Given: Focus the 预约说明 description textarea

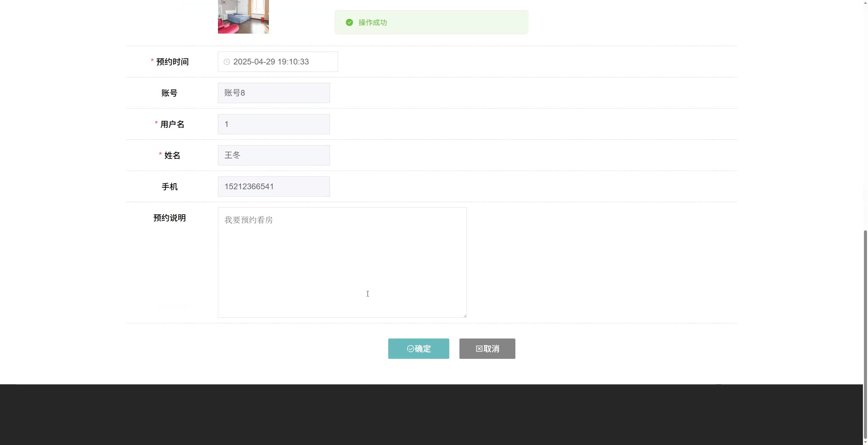Looking at the screenshot, I should click(342, 263).
